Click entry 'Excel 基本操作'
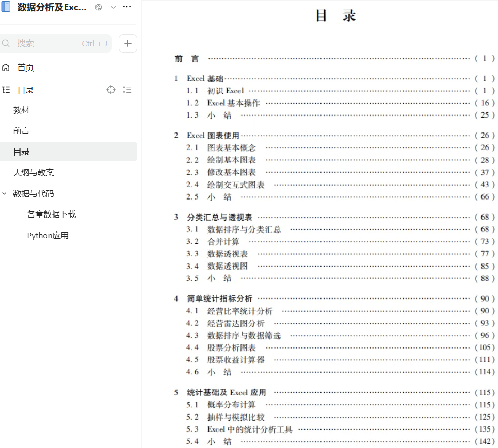The height and width of the screenshot is (448, 498). point(233,103)
